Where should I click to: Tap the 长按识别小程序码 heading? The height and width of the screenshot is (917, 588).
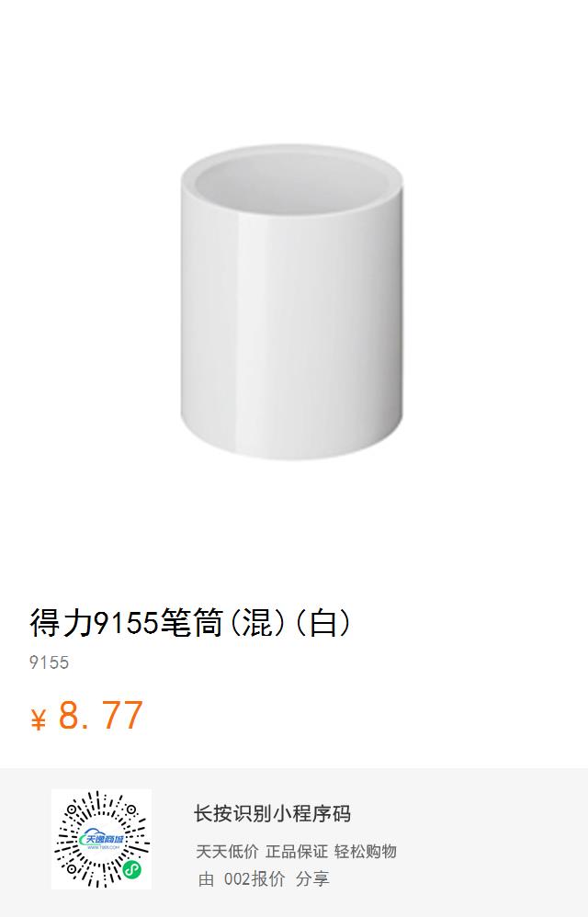click(x=272, y=813)
